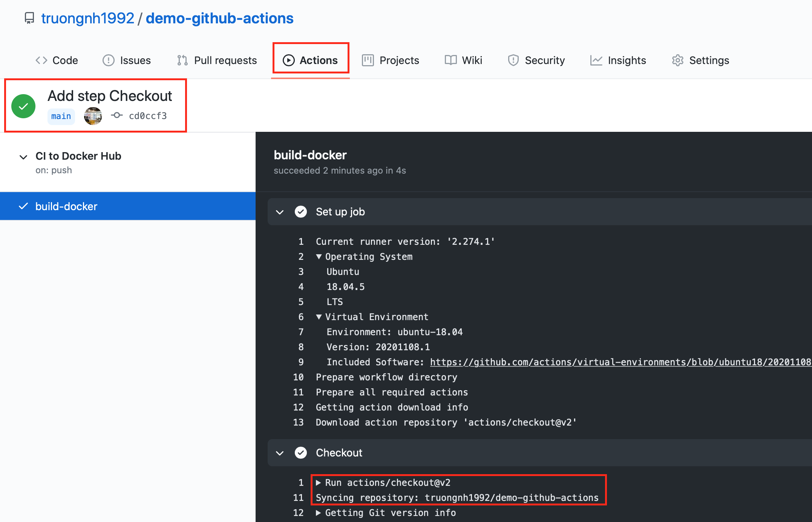Click the Insights graph icon
The width and height of the screenshot is (812, 522).
[x=596, y=60]
